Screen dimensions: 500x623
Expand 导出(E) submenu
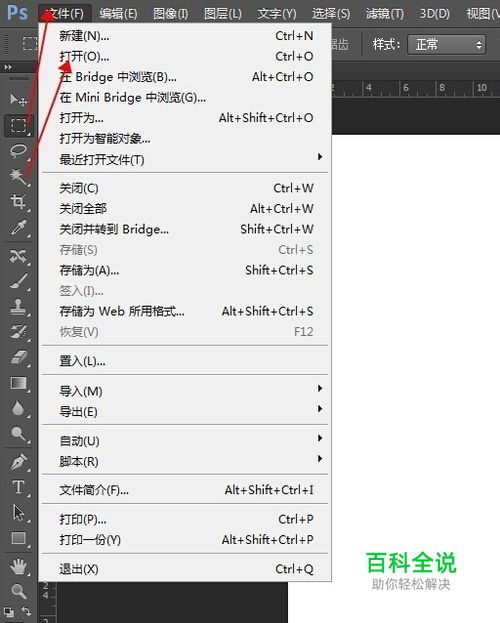(x=185, y=412)
